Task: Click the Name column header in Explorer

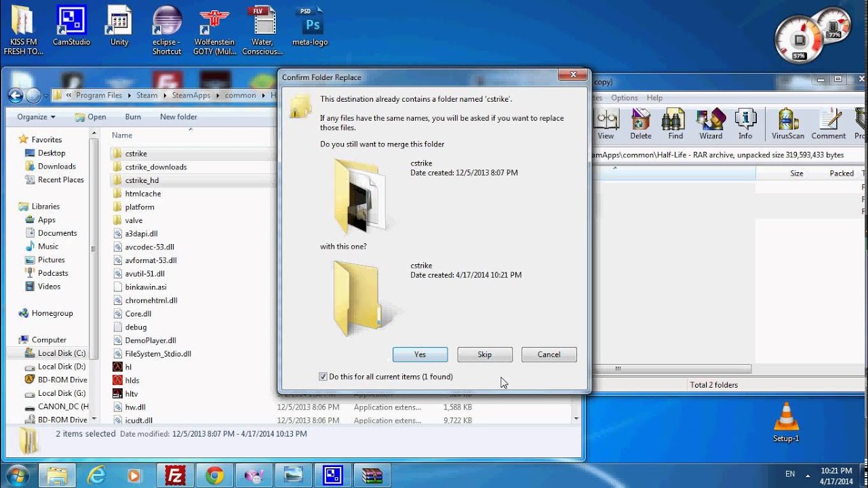Action: pyautogui.click(x=122, y=136)
